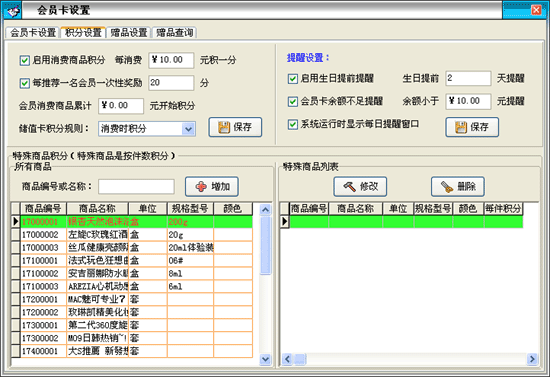Click the floppy-disk icon on the points-settings 保存 button
This screenshot has height=377, width=550.
[x=224, y=127]
